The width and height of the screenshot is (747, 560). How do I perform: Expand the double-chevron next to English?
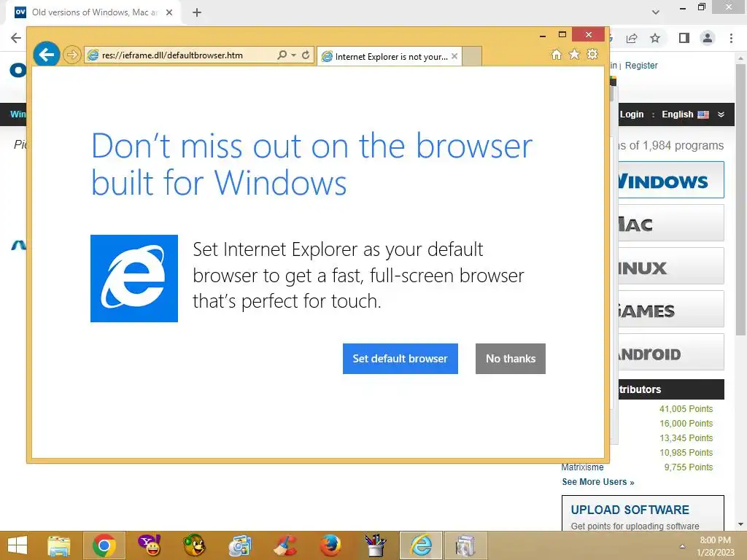(721, 114)
